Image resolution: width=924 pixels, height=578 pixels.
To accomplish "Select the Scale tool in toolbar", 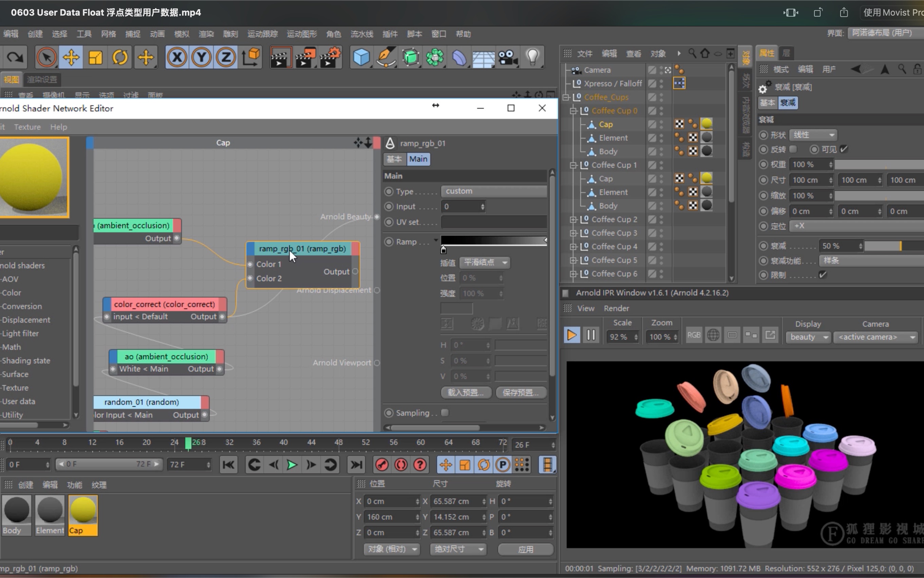I will pos(95,58).
